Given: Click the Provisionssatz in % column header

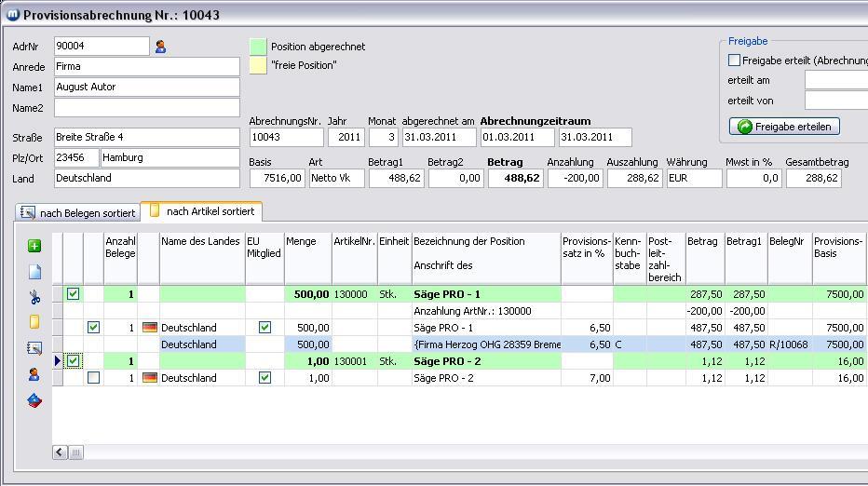Looking at the screenshot, I should [x=586, y=247].
